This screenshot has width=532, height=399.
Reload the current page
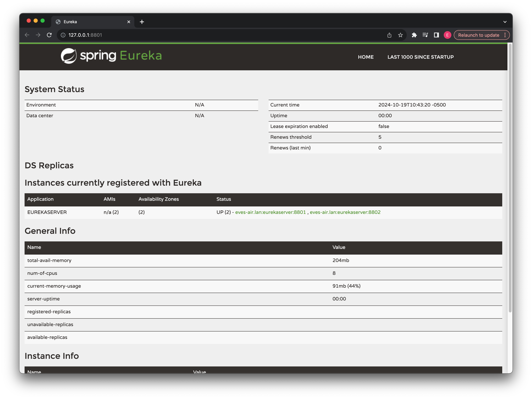coord(49,35)
